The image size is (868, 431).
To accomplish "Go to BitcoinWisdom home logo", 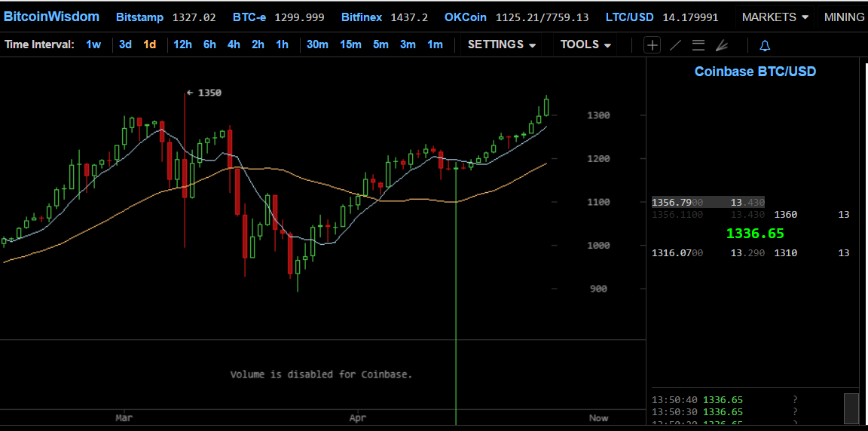I will pyautogui.click(x=51, y=17).
